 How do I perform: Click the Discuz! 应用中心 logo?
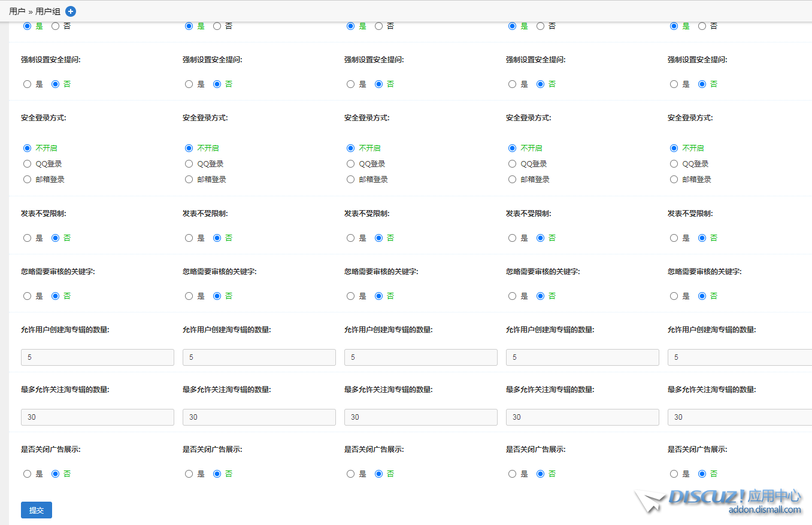(x=719, y=500)
